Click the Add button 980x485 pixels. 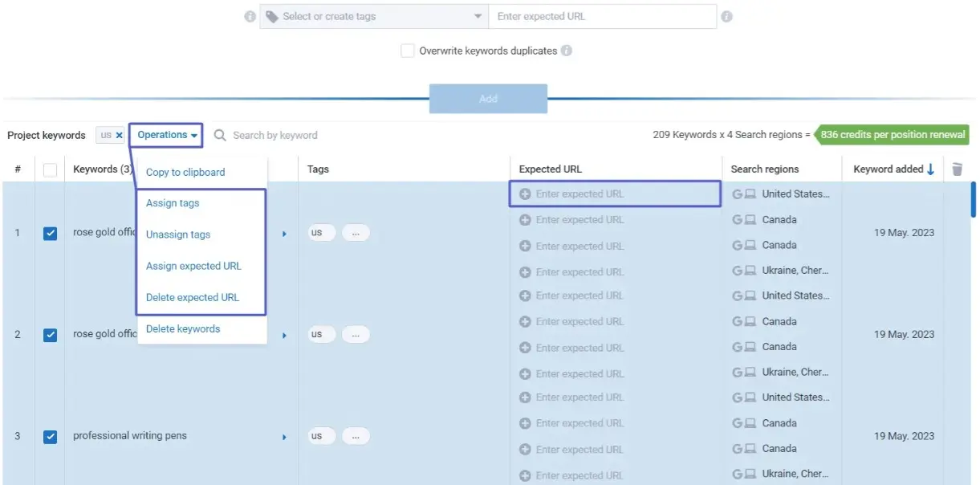click(x=488, y=99)
